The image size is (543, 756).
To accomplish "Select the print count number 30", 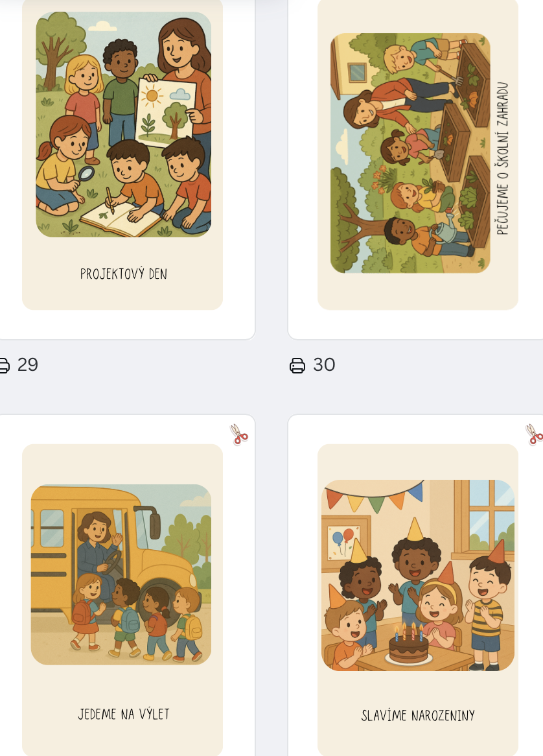I will click(x=324, y=365).
